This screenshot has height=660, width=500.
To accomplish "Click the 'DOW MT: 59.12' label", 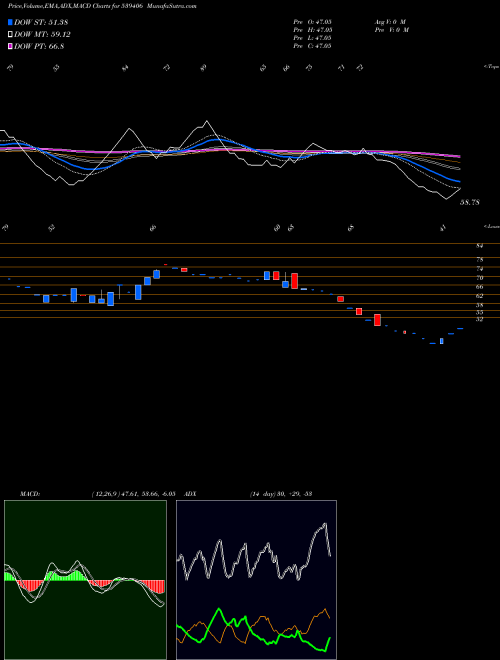I will point(43,35).
